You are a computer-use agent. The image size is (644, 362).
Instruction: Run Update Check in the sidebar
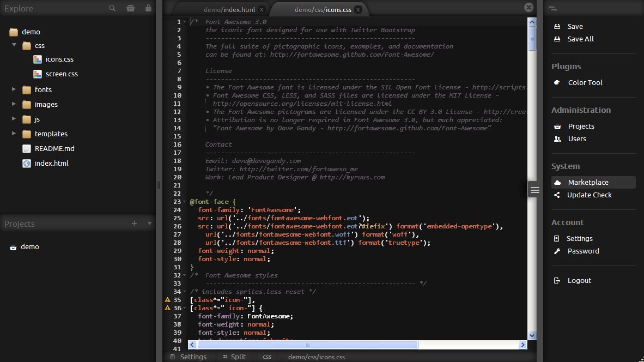pyautogui.click(x=589, y=195)
